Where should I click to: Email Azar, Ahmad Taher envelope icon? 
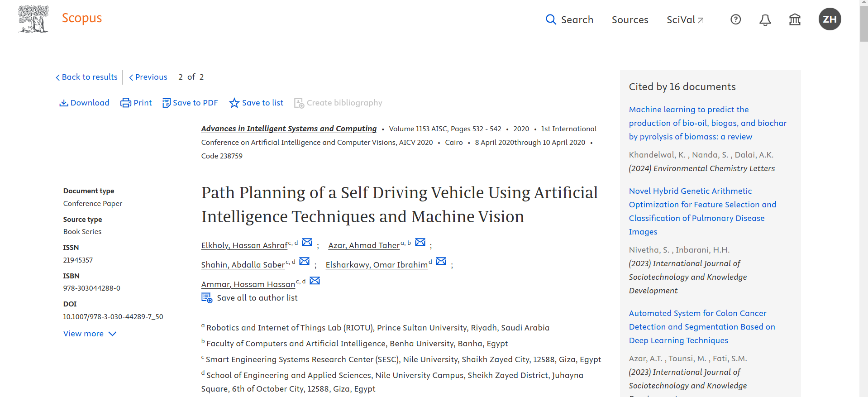(x=420, y=242)
